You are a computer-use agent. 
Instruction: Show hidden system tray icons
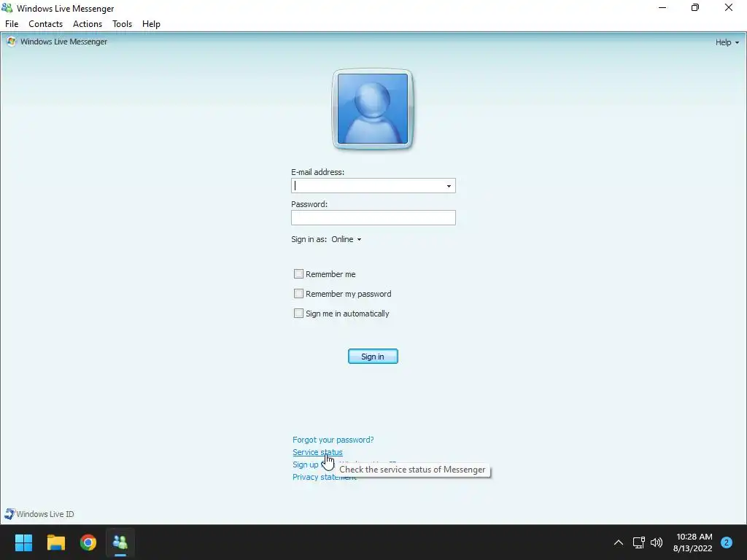tap(619, 542)
